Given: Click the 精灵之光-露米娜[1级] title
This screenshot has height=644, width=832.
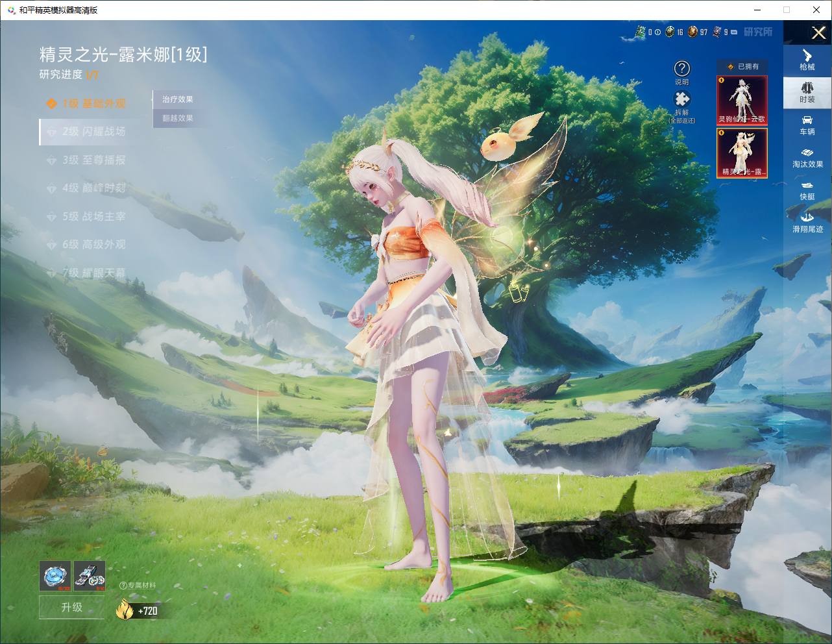Looking at the screenshot, I should point(123,54).
